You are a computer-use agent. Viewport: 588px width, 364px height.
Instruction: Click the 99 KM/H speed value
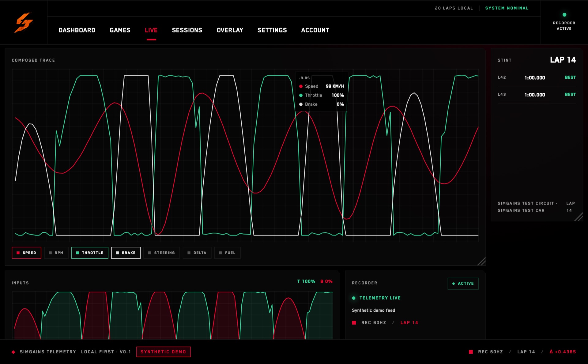335,86
